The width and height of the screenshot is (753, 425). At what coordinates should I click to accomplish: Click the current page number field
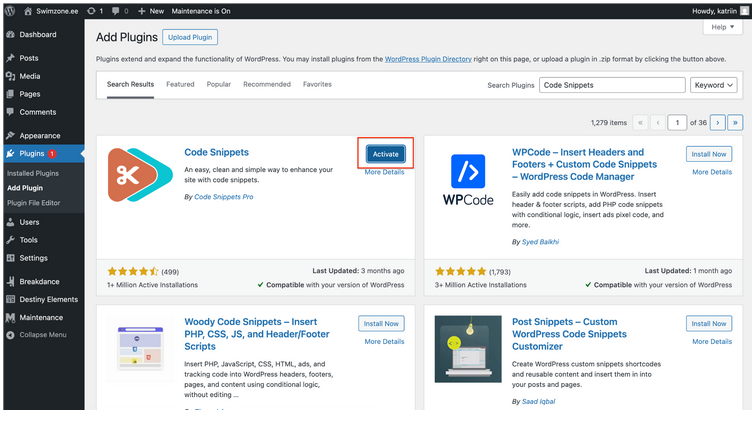coord(677,122)
